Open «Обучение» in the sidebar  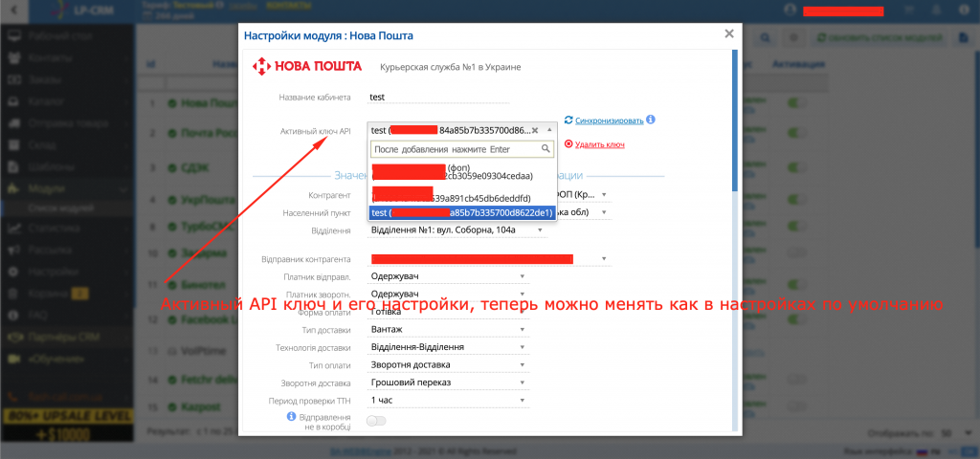tap(67, 360)
